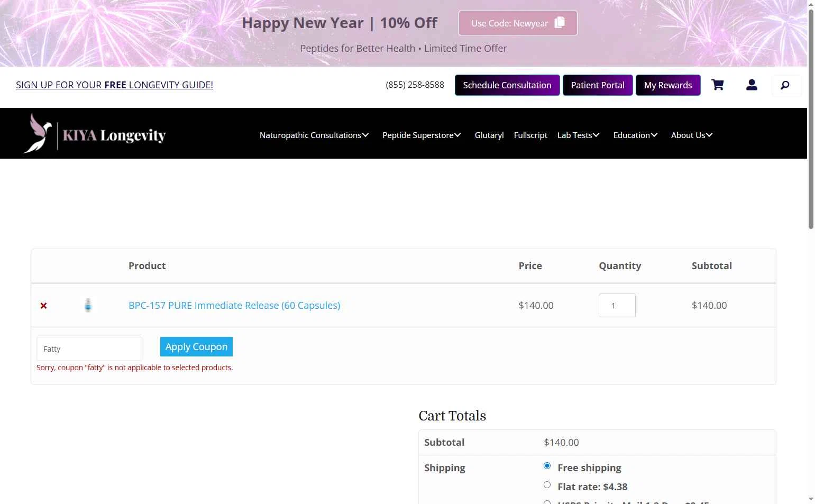Click the page vertical scrollbar

pyautogui.click(x=811, y=119)
